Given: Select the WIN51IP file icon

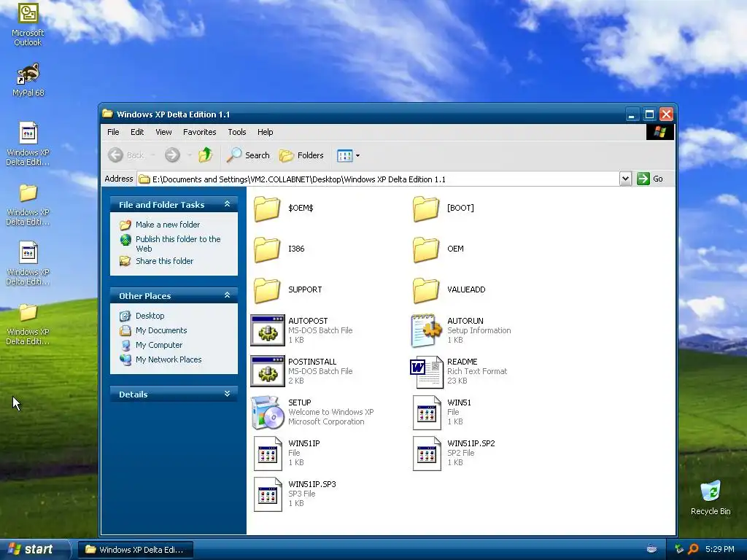Looking at the screenshot, I should [x=268, y=454].
